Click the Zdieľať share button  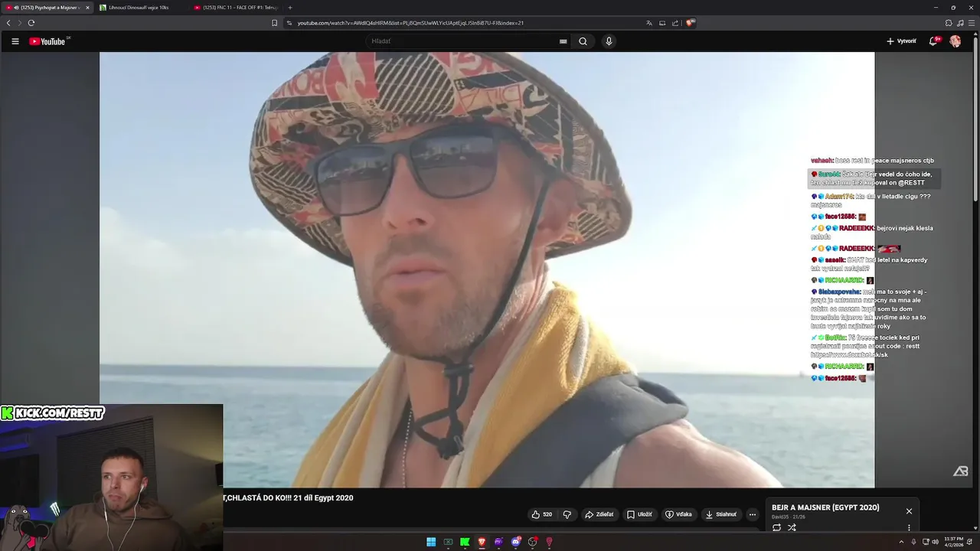(x=599, y=514)
